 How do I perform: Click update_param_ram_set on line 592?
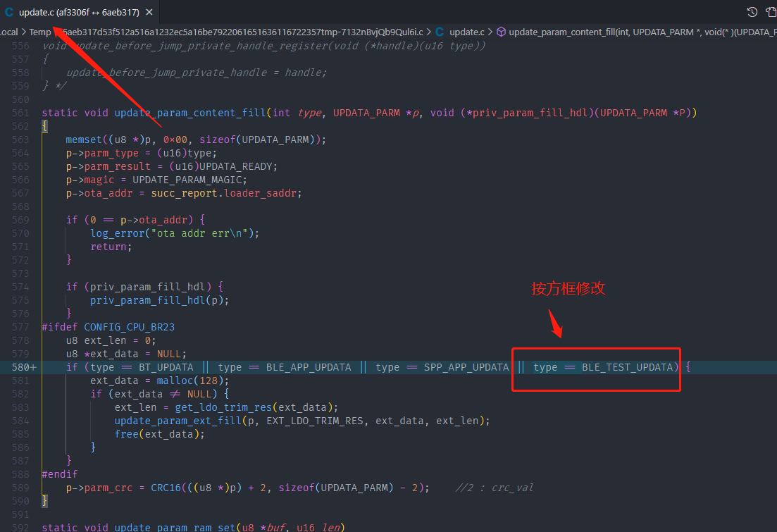click(x=175, y=528)
